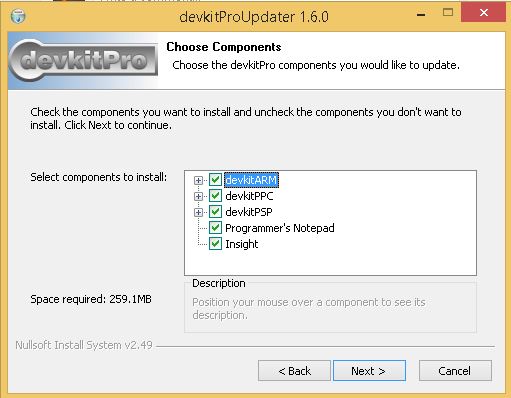Uncheck the devkitARM component checkbox
The height and width of the screenshot is (398, 511).
(215, 180)
